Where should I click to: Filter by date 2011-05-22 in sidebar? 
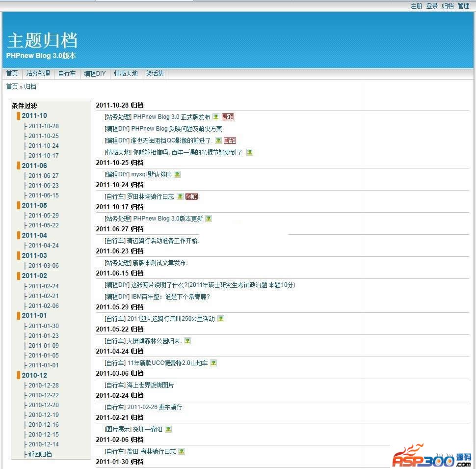(44, 225)
